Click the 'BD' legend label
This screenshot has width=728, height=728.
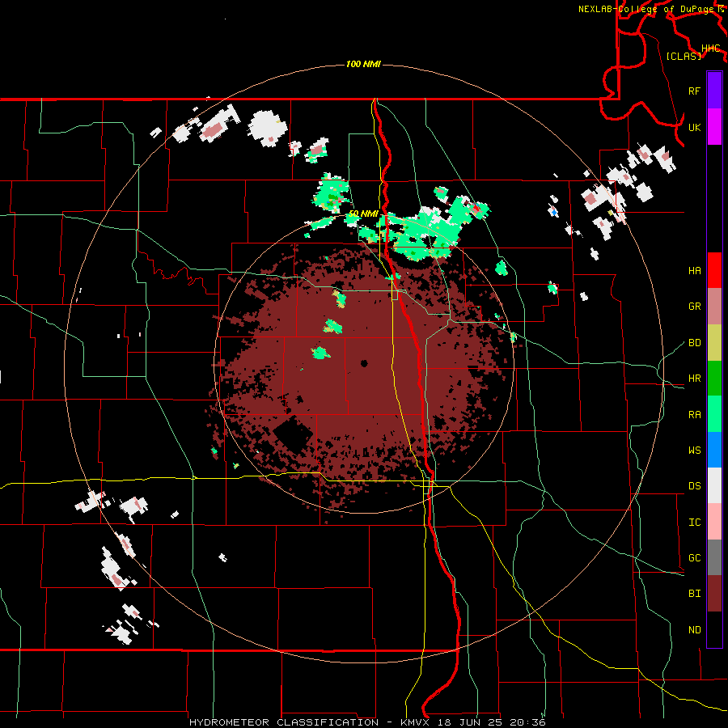(x=694, y=343)
